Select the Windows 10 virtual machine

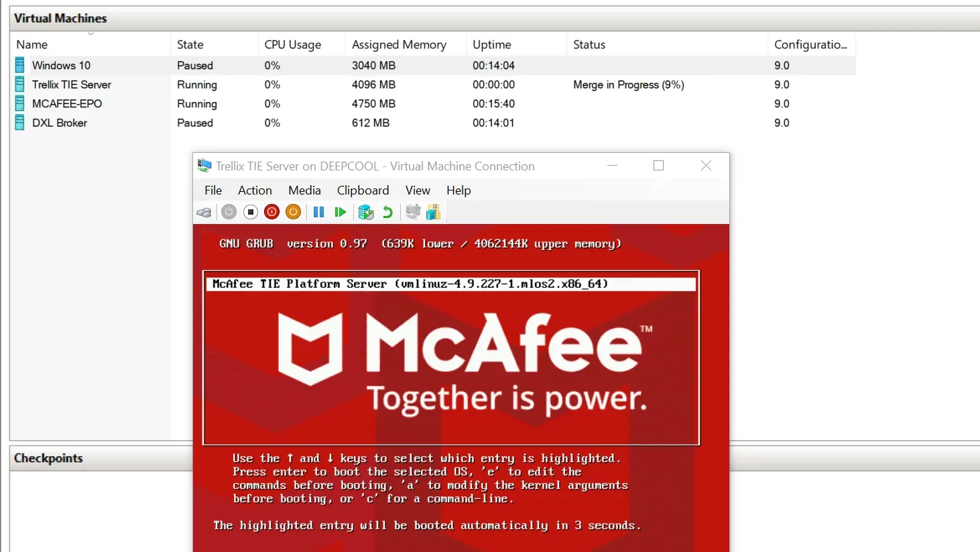coord(61,65)
